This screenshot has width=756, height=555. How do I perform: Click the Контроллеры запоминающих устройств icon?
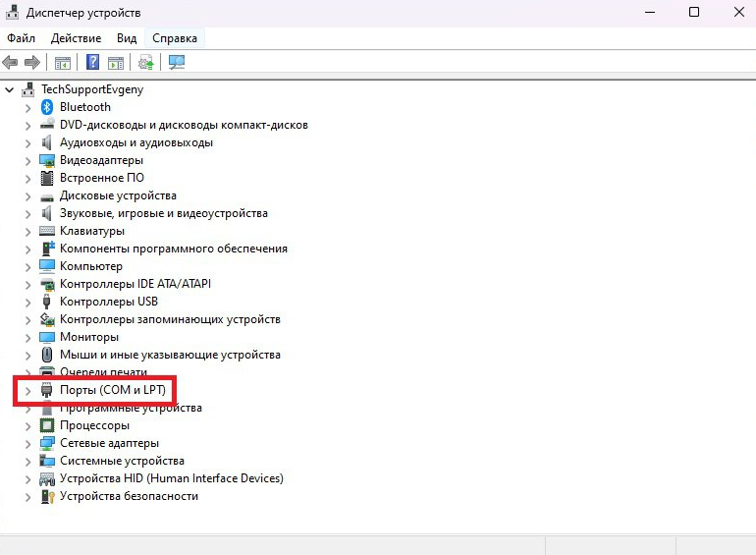point(47,319)
